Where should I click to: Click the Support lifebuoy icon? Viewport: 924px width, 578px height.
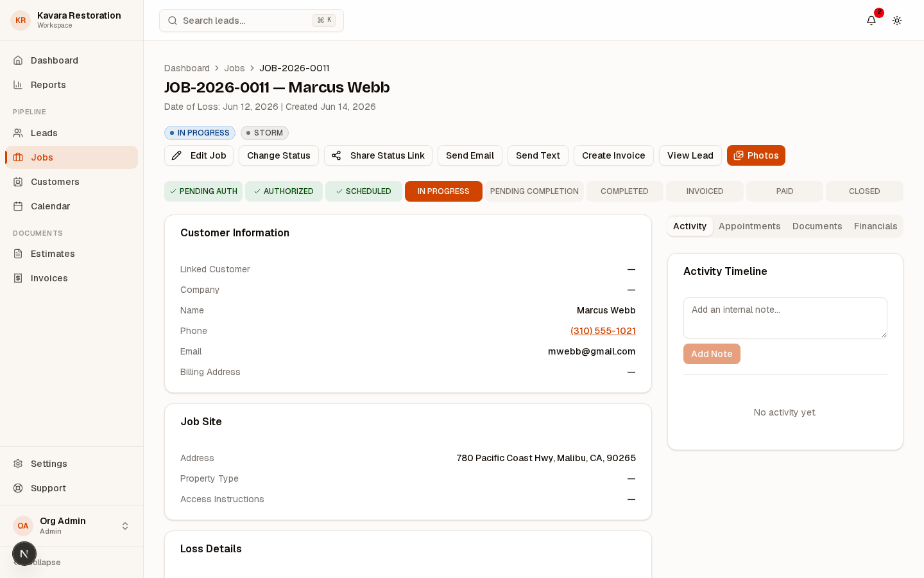[18, 488]
